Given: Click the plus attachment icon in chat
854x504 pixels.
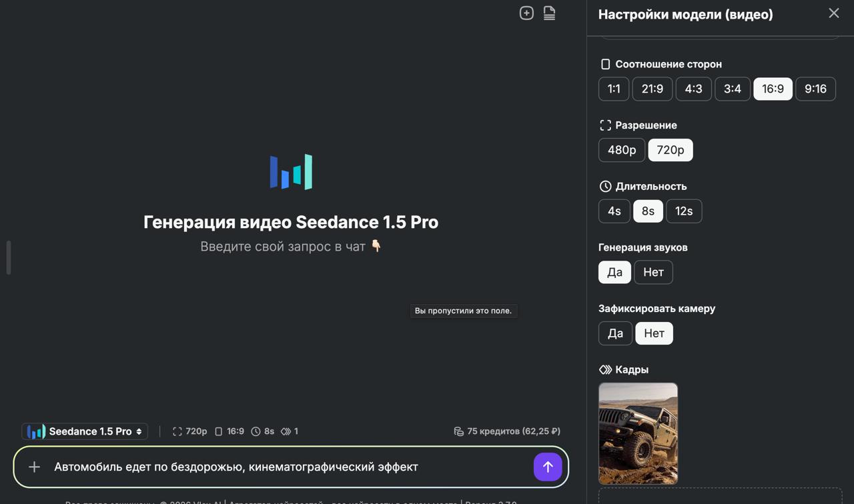Looking at the screenshot, I should coord(34,467).
